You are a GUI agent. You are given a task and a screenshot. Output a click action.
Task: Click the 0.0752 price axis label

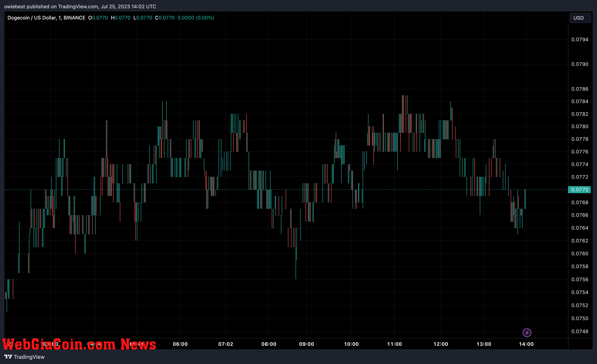tap(580, 305)
